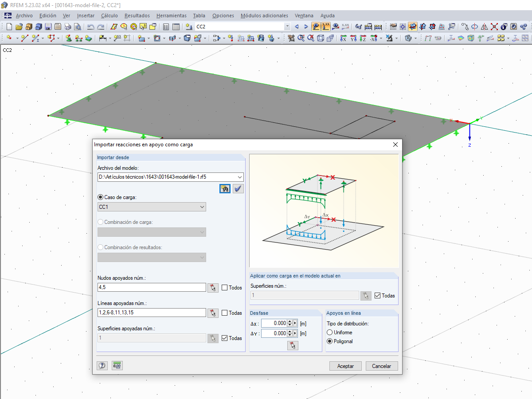Close the import reactions dialog
532x399 pixels.
(x=395, y=145)
